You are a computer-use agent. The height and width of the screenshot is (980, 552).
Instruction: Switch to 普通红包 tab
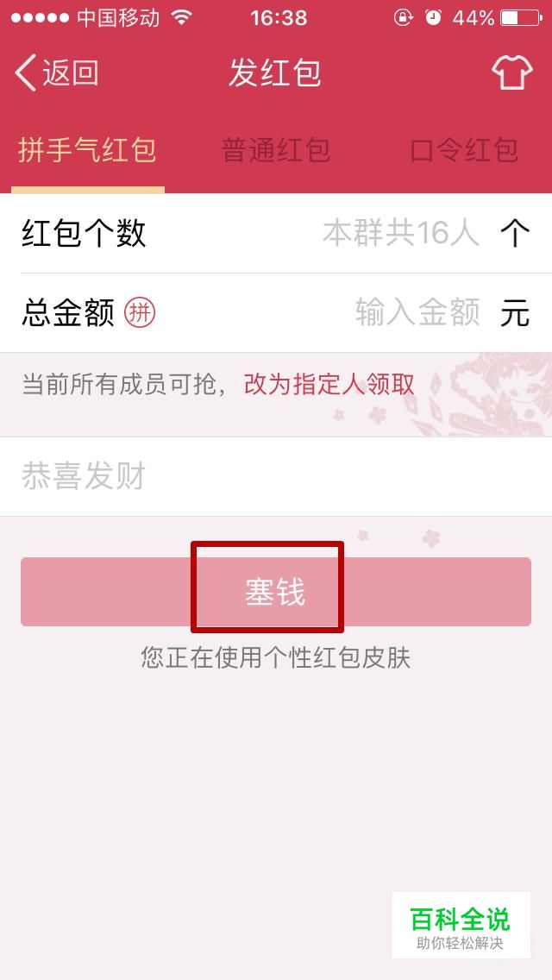[x=276, y=151]
